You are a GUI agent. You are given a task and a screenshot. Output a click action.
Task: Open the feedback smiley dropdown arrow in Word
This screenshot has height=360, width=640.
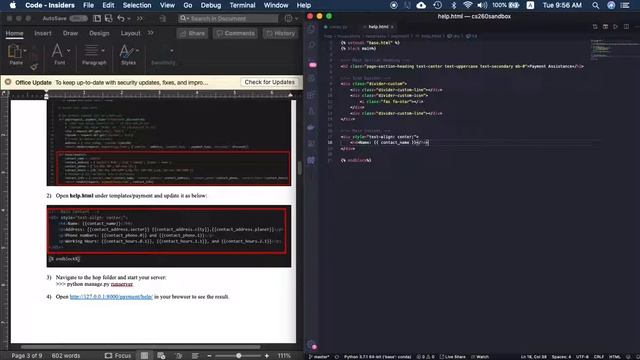click(x=296, y=19)
